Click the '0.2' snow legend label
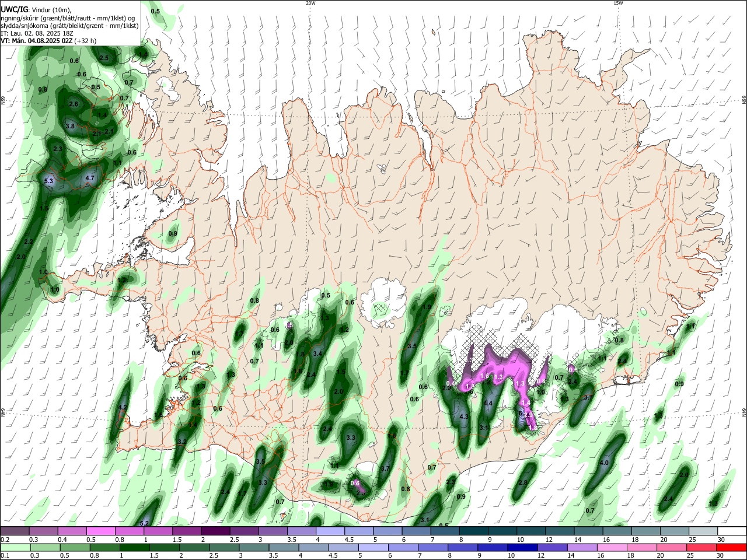 click(5, 540)
